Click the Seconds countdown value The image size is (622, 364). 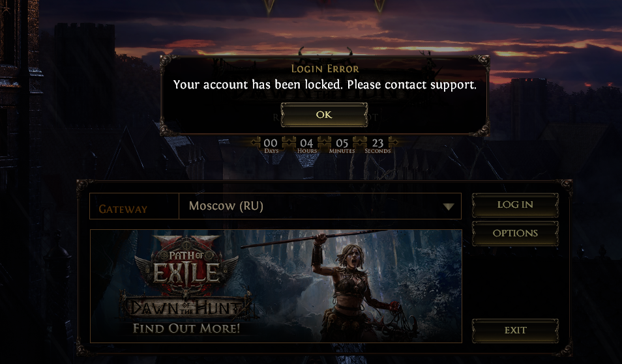(378, 143)
